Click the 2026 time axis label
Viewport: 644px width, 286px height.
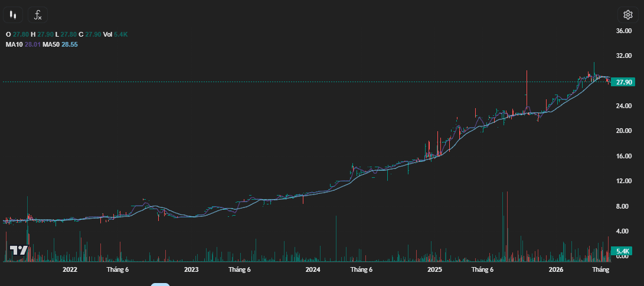coord(556,269)
